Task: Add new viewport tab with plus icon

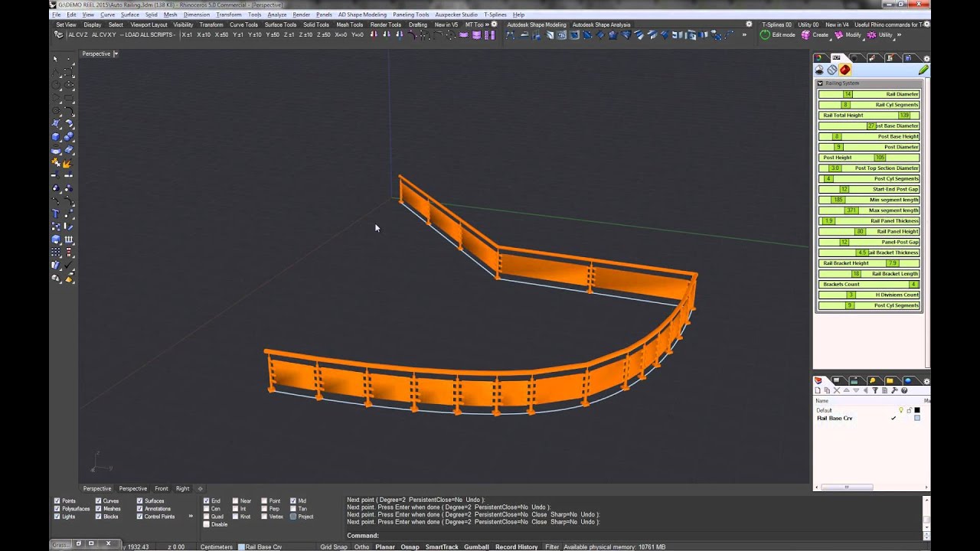Action: click(x=201, y=488)
